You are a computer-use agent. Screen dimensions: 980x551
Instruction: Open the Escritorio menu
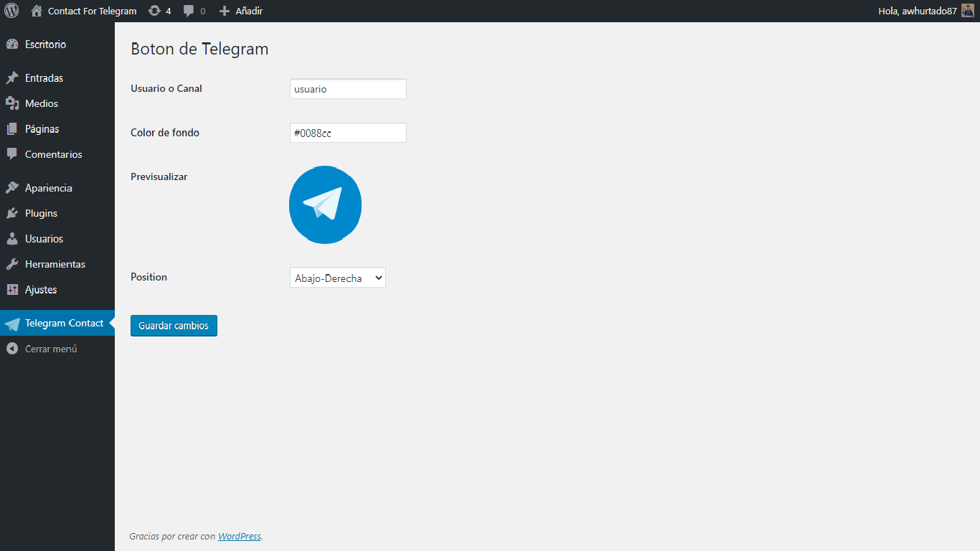57,44
